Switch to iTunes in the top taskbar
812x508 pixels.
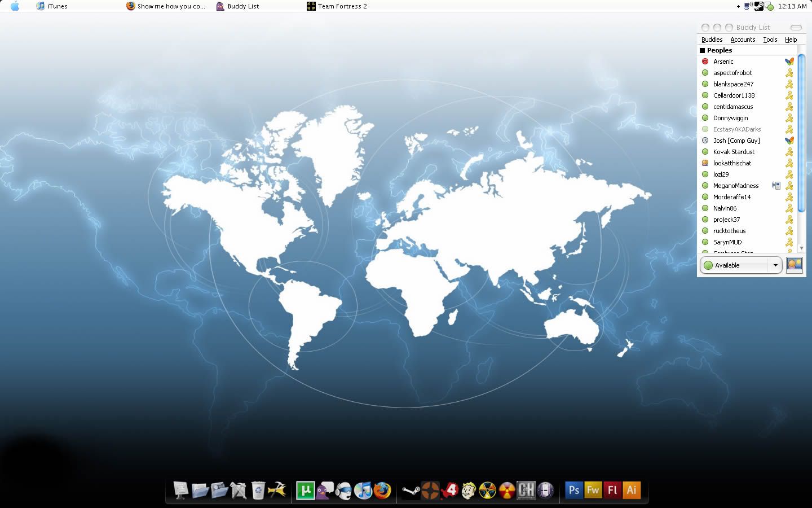pyautogui.click(x=52, y=6)
